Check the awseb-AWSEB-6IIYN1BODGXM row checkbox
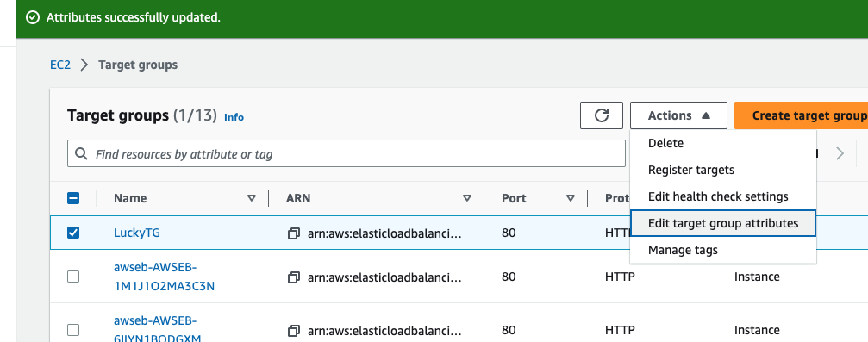This screenshot has width=868, height=342. (73, 331)
